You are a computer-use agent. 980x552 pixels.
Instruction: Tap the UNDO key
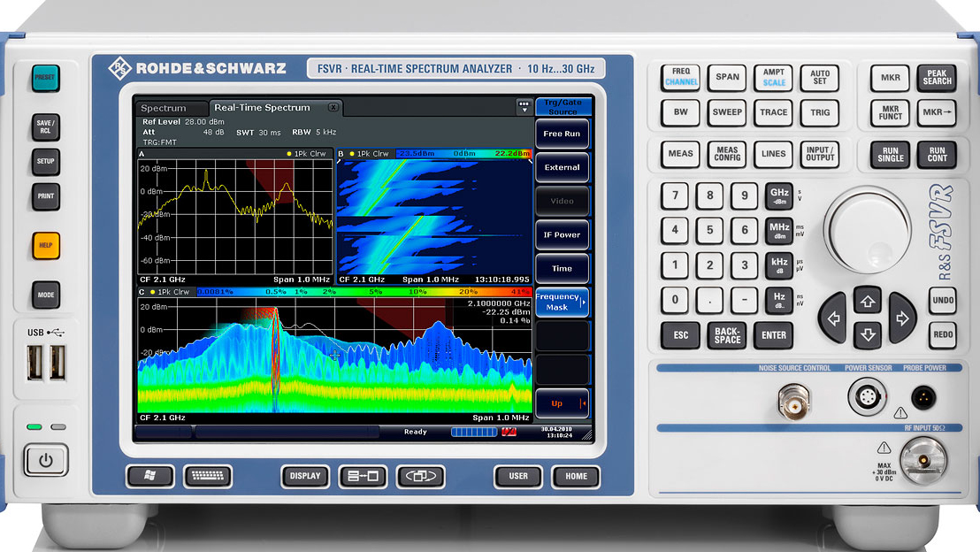(x=943, y=301)
